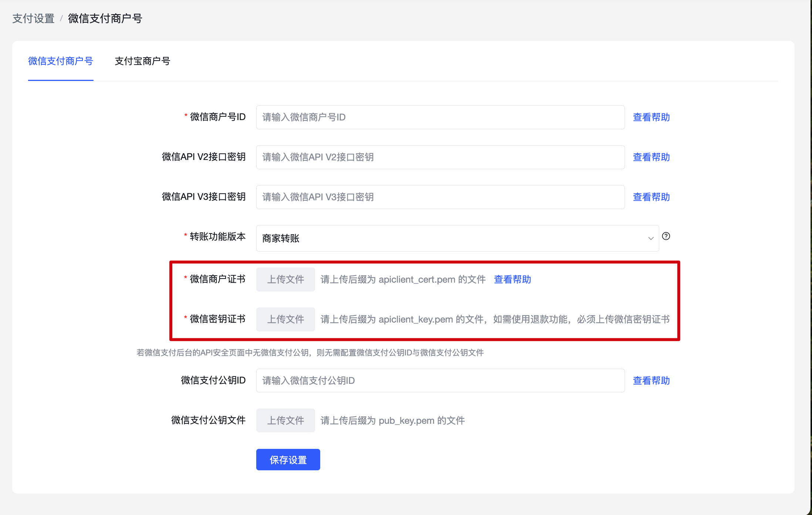Viewport: 812px width, 515px height.
Task: Click the 保存设置 button
Action: coord(288,460)
